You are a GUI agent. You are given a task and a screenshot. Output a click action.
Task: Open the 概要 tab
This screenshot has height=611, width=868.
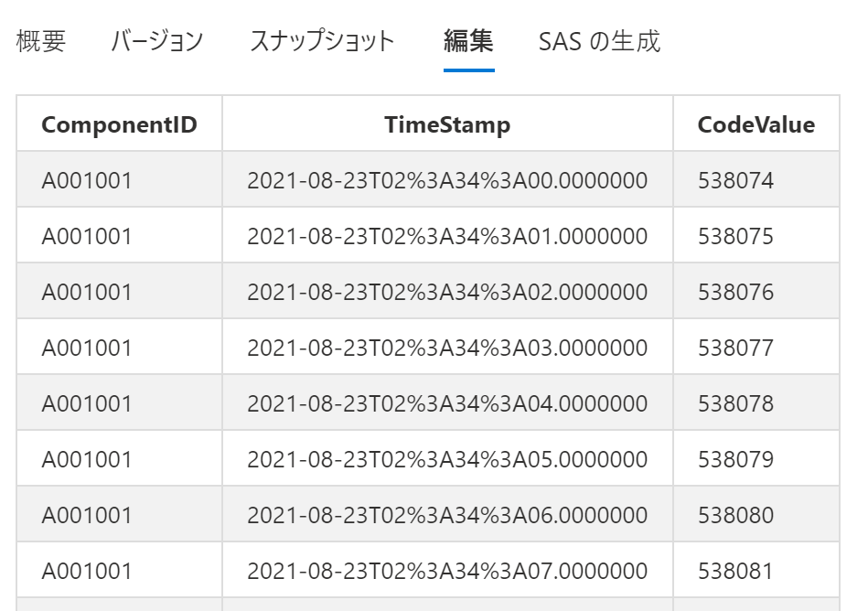tap(41, 41)
